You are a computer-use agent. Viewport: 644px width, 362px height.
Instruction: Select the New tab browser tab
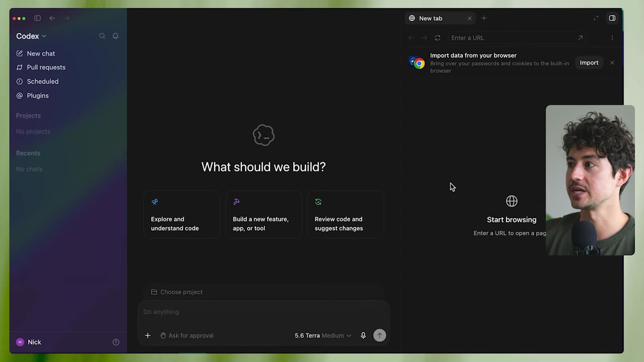440,18
